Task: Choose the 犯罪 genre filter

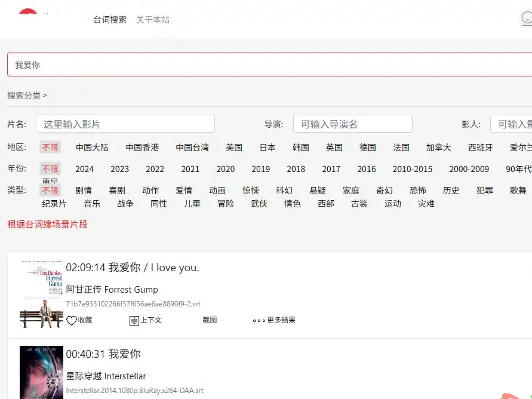Action: pos(484,191)
